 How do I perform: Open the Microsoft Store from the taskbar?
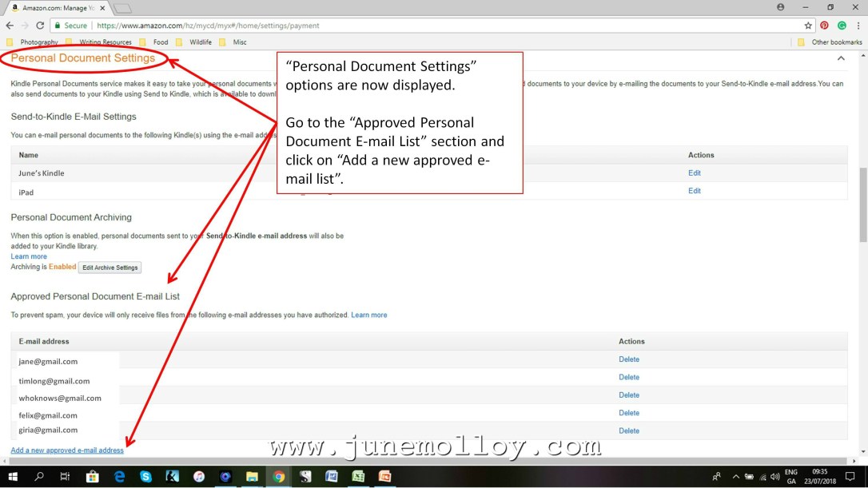93,477
